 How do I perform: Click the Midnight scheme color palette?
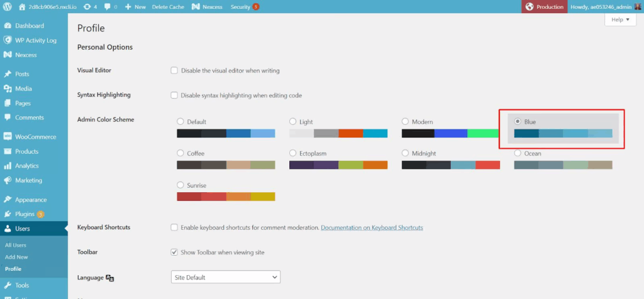click(x=451, y=165)
